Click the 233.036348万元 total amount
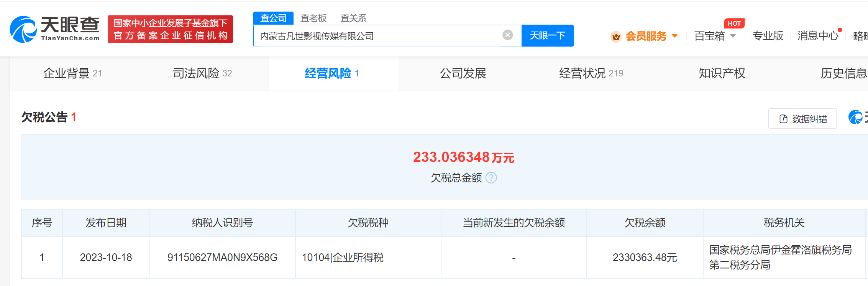The width and height of the screenshot is (868, 286). [x=464, y=157]
